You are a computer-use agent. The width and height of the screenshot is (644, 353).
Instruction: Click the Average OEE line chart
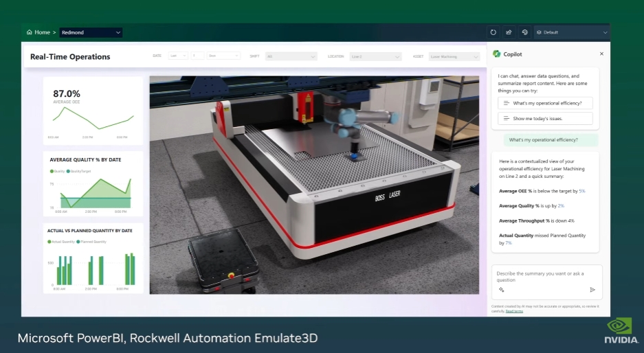(93, 118)
